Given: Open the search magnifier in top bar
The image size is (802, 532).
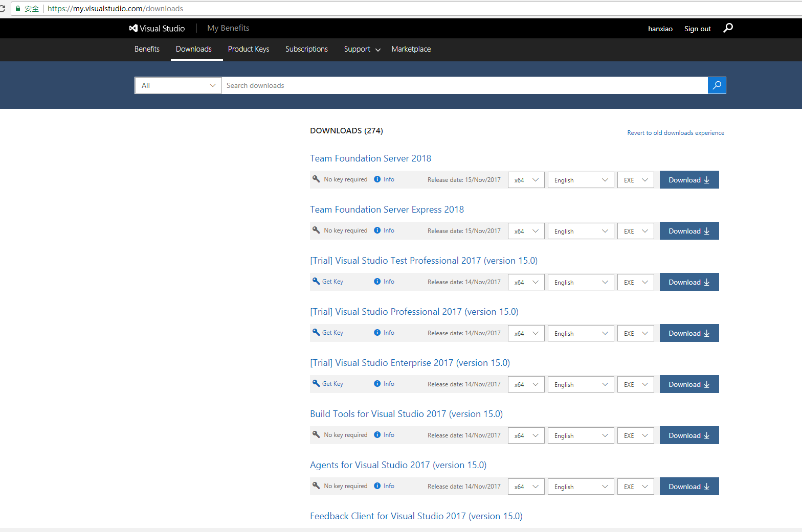Looking at the screenshot, I should coord(728,28).
